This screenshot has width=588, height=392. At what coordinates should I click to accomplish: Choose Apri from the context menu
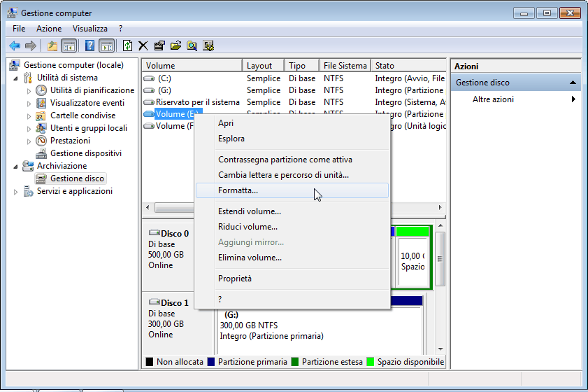click(x=292, y=123)
